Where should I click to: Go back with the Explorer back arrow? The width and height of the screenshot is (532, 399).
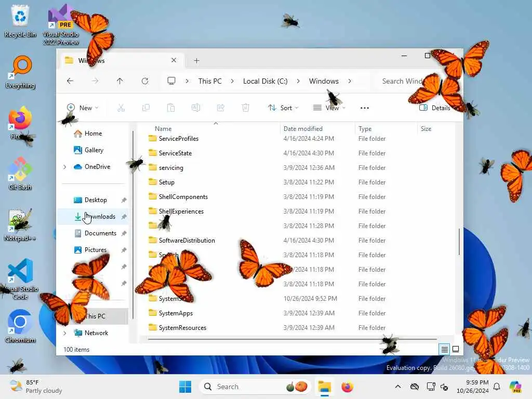[70, 81]
